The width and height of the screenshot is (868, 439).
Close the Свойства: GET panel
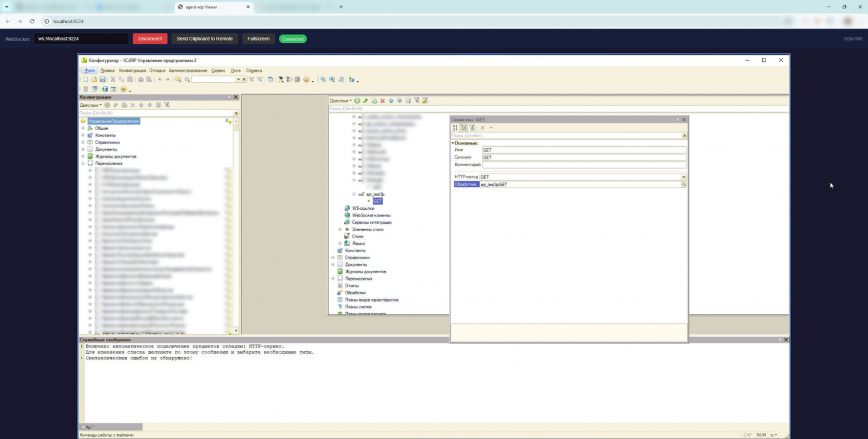click(684, 120)
